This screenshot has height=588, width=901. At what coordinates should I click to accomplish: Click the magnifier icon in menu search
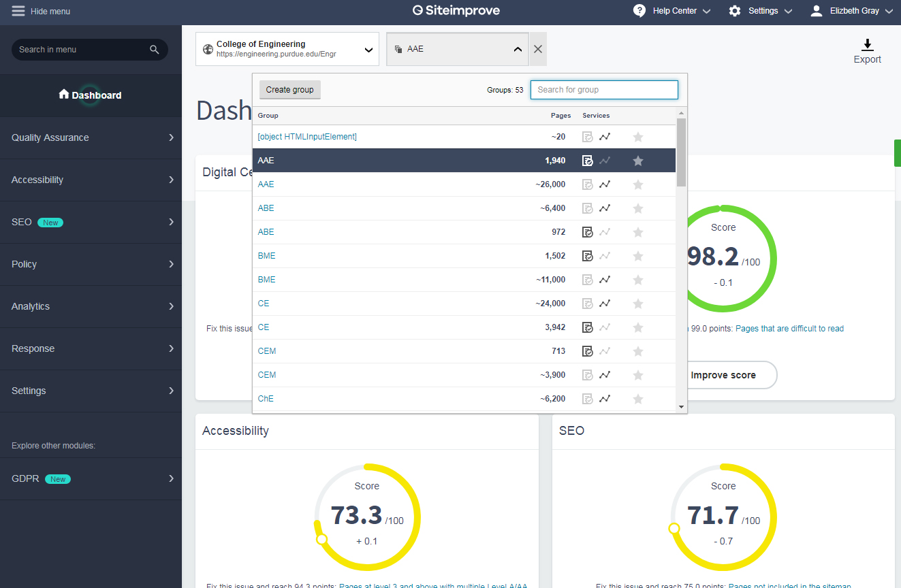click(155, 50)
